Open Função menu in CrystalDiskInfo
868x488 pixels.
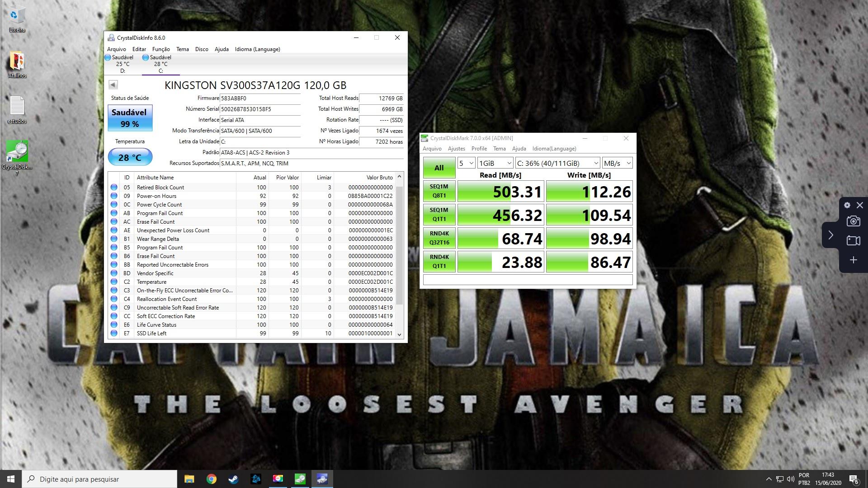pyautogui.click(x=161, y=49)
